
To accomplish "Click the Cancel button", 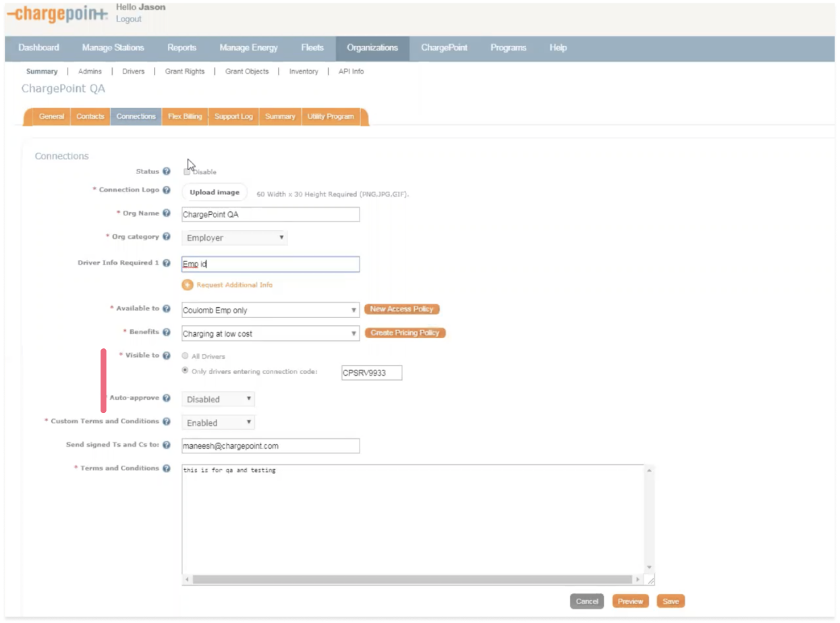I will [587, 601].
